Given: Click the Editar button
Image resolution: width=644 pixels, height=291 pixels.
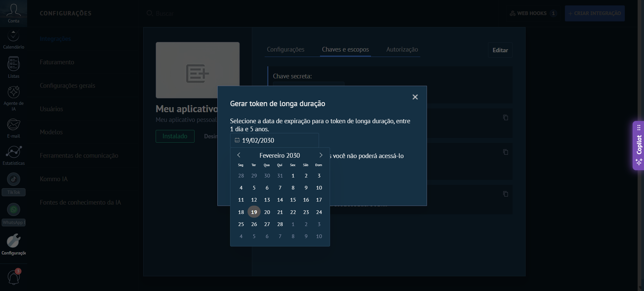Looking at the screenshot, I should [500, 50].
